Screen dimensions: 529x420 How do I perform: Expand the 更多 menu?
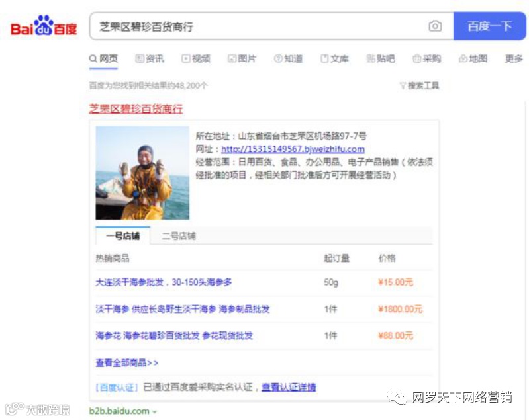[x=514, y=59]
